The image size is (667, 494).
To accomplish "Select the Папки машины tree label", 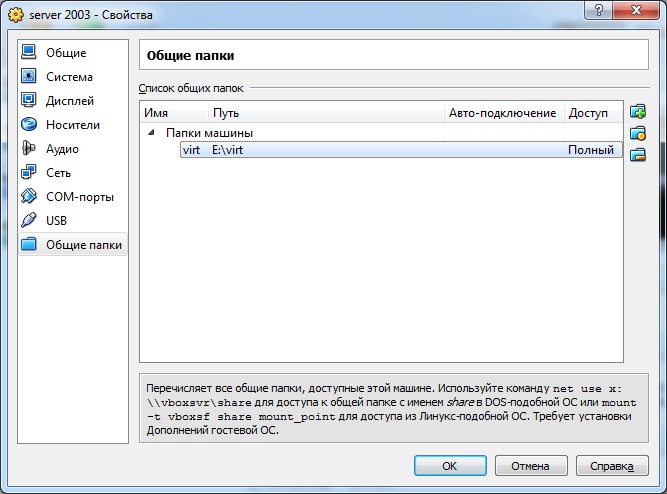I will pyautogui.click(x=209, y=133).
